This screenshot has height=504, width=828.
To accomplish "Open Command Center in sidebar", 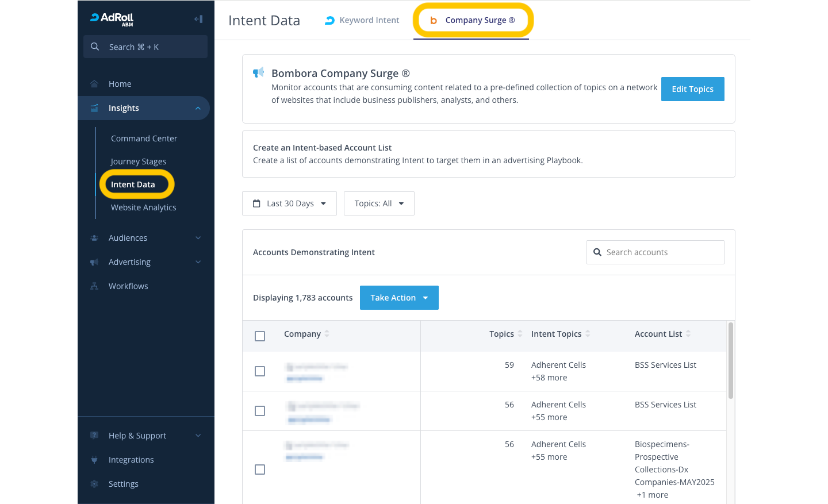I will point(144,138).
